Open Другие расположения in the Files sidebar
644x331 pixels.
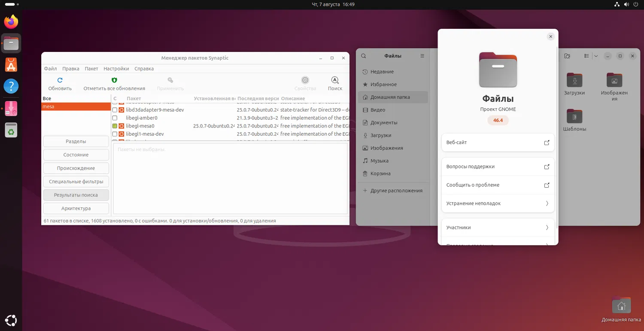pyautogui.click(x=393, y=191)
